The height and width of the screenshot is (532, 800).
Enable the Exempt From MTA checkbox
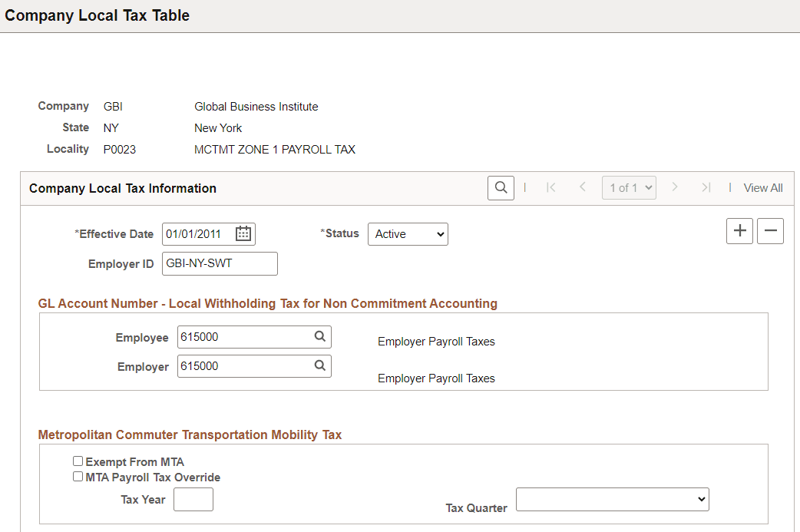(x=78, y=461)
